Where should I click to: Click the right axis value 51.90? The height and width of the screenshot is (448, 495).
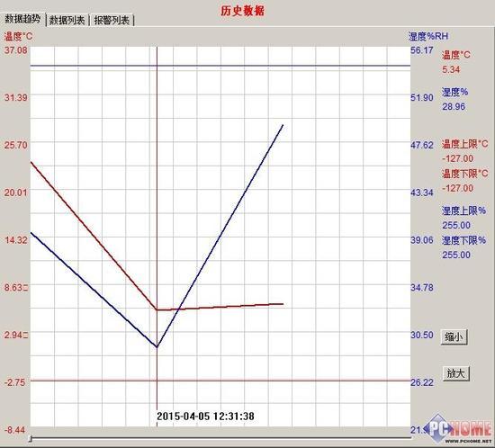[x=422, y=97]
